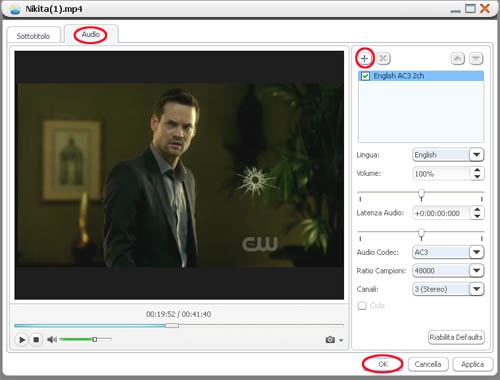This screenshot has width=500, height=380.
Task: Decrease Latenza Audio with down arrow
Action: click(477, 216)
